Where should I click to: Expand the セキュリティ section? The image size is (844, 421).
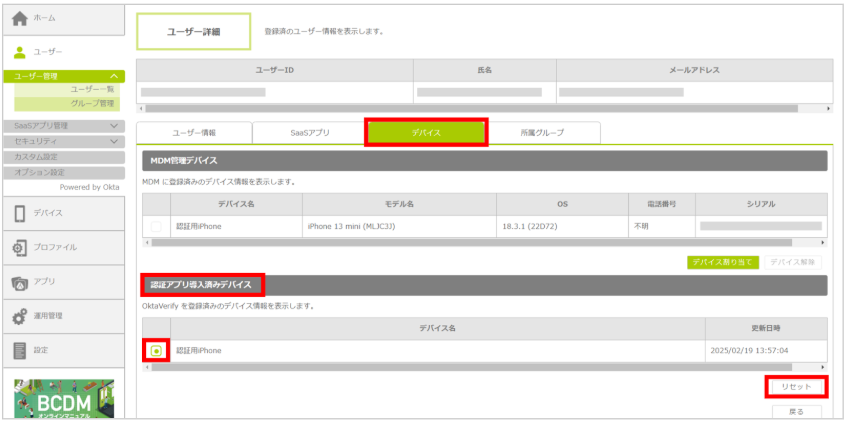click(x=114, y=141)
